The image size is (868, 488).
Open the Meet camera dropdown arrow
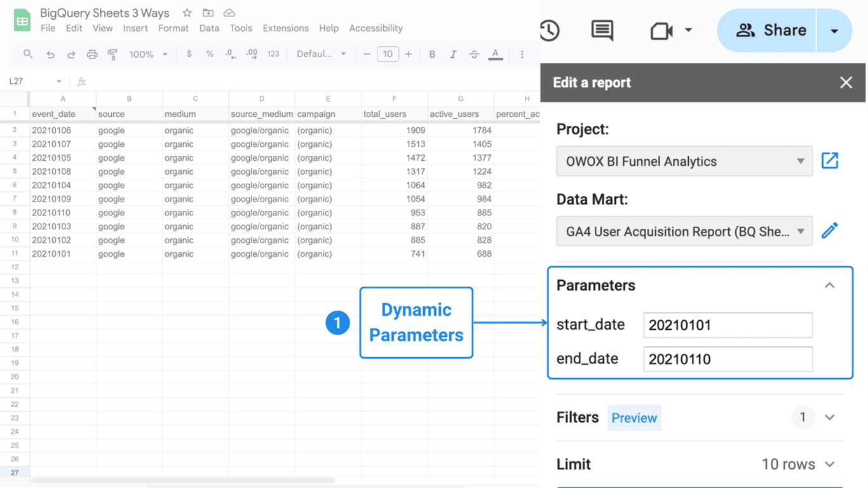688,30
